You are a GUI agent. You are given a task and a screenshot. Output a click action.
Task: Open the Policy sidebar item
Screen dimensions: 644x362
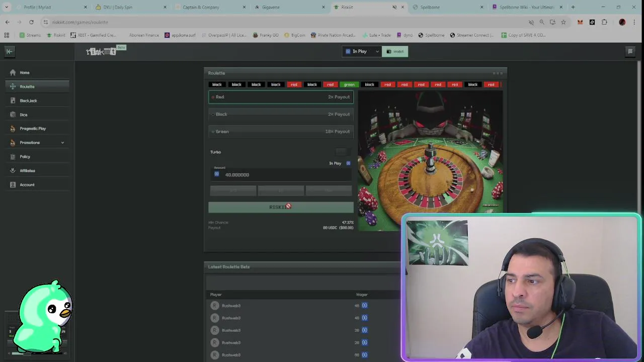tap(37, 156)
